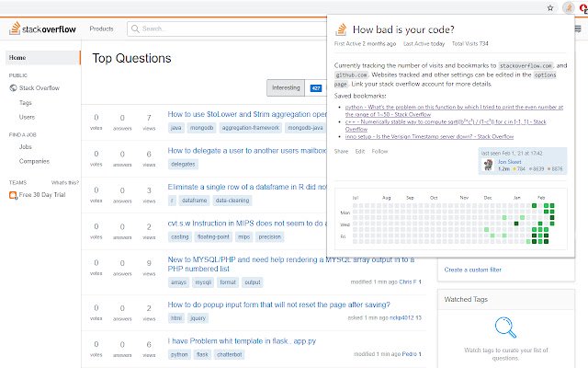This screenshot has height=368, width=588.
Task: Click the mongodb-java tag
Action: coord(305,128)
